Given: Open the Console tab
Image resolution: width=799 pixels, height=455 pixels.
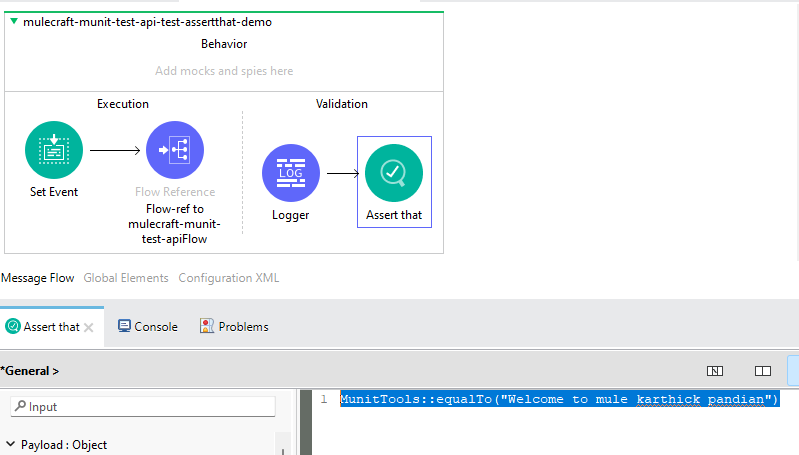Looking at the screenshot, I should pos(156,326).
